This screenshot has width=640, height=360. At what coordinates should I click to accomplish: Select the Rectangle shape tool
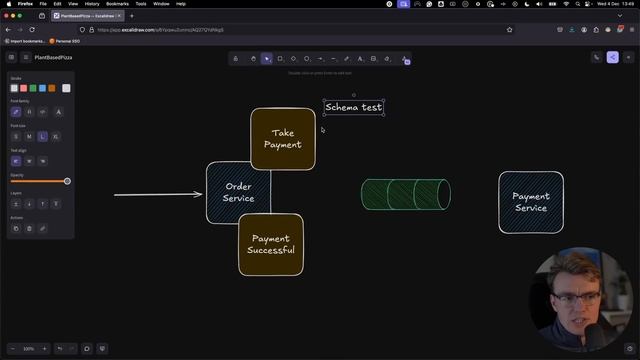[280, 59]
